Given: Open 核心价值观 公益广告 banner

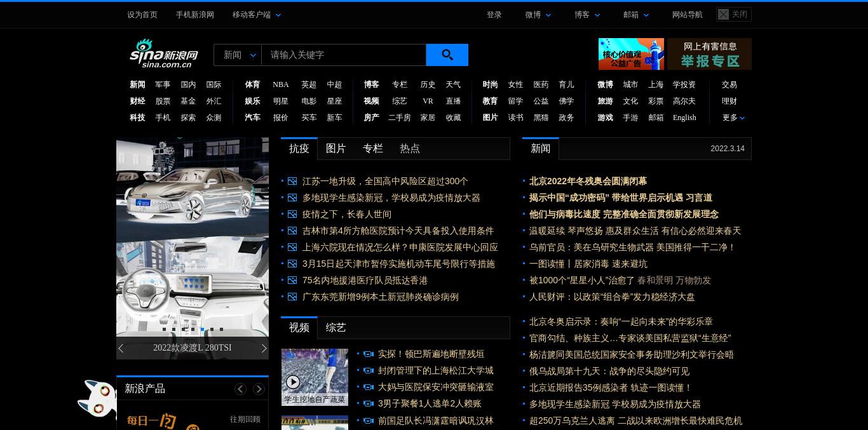Looking at the screenshot, I should (x=631, y=54).
